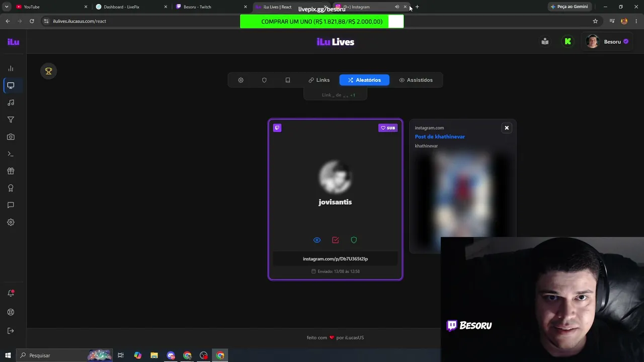Go back in browser history
Image resolution: width=644 pixels, height=362 pixels.
pyautogui.click(x=8, y=21)
